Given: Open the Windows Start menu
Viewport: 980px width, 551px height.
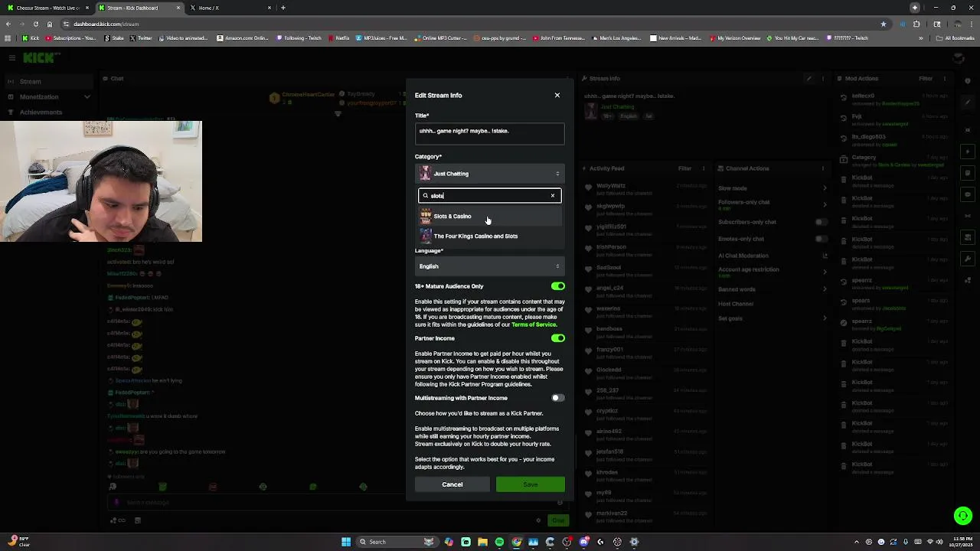Looking at the screenshot, I should point(346,542).
